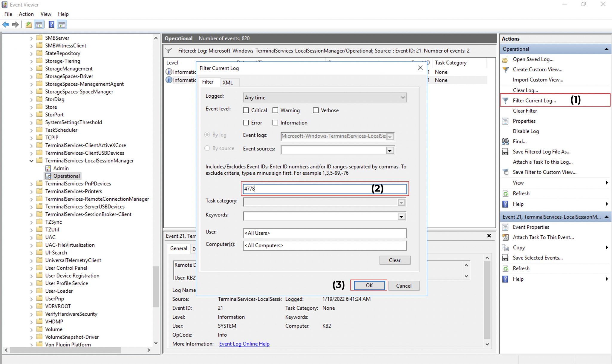Select the By source radio button
The image size is (612, 364).
207,148
